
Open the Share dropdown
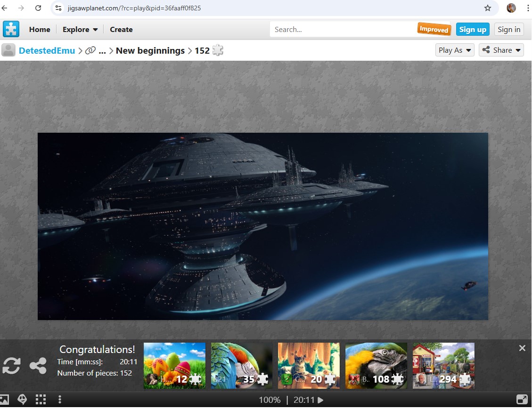pyautogui.click(x=501, y=50)
